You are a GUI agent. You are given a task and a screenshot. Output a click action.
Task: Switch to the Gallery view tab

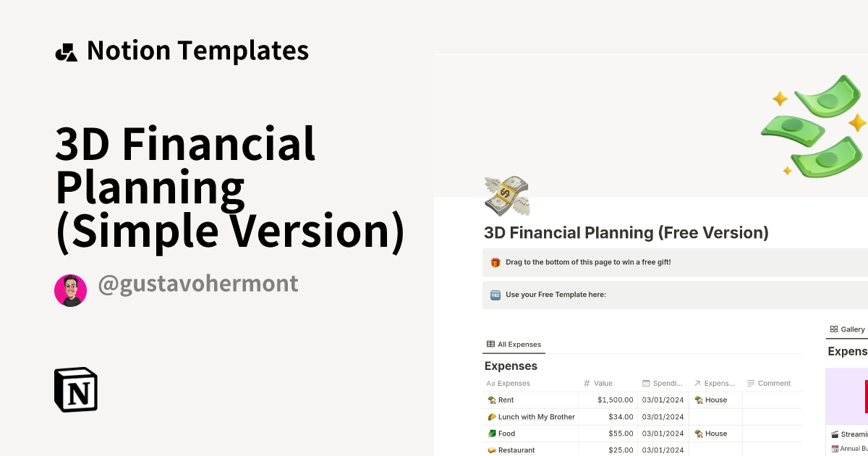click(x=848, y=329)
